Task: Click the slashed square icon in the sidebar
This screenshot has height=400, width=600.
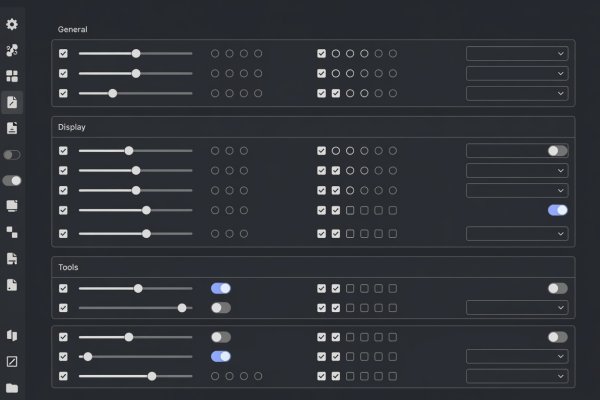Action: tap(12, 362)
